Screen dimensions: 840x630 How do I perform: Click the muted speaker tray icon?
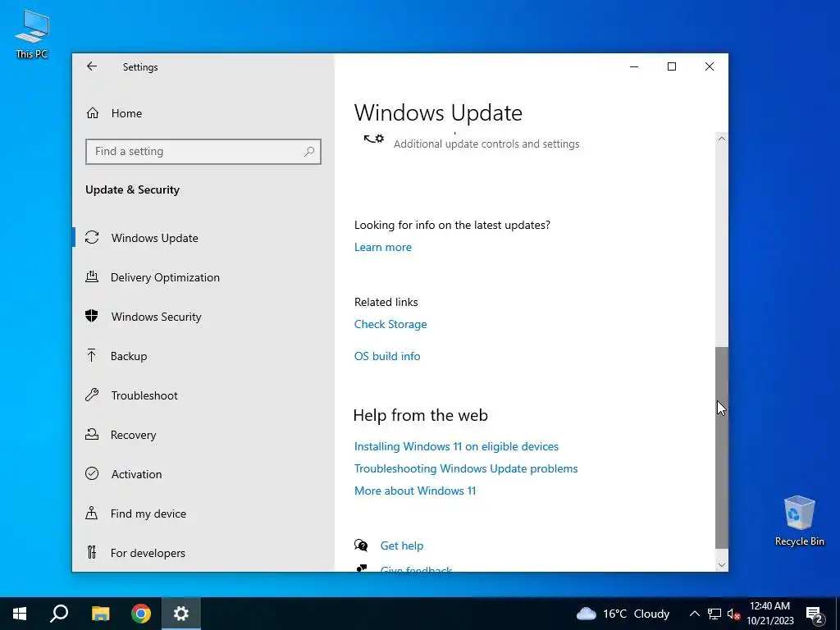[x=733, y=614]
